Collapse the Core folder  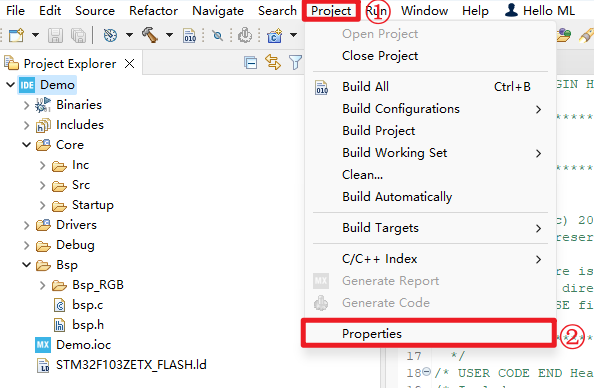[26, 145]
